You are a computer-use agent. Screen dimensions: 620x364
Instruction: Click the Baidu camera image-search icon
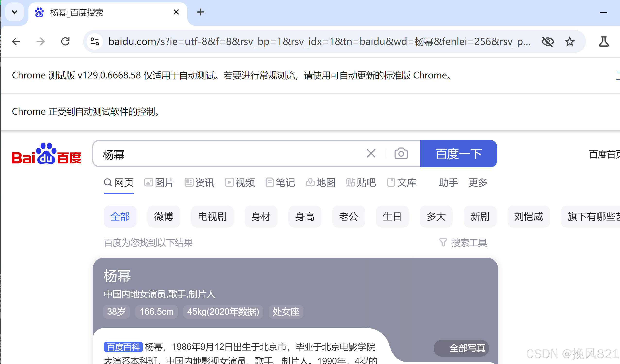(401, 154)
